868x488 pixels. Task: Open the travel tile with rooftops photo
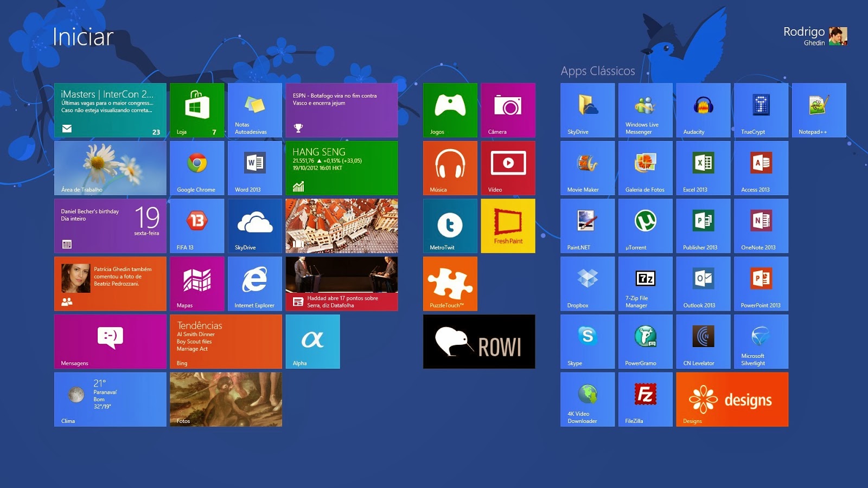pyautogui.click(x=342, y=226)
